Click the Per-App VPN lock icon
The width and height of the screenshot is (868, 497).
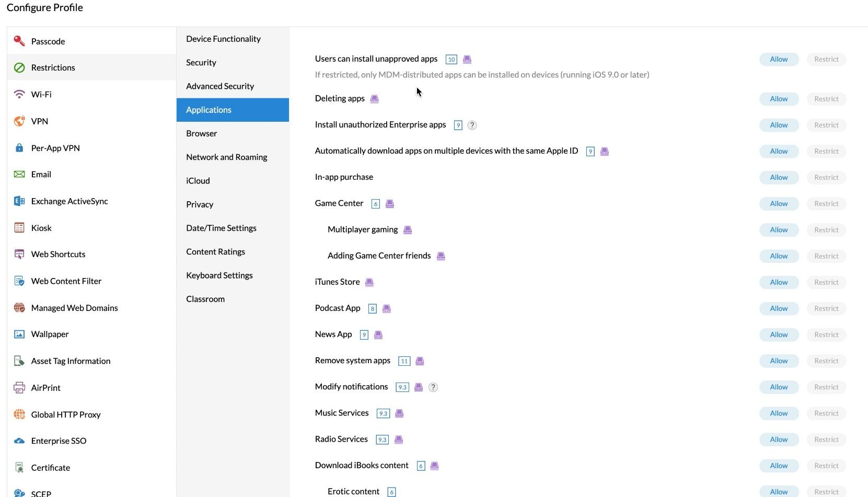[19, 148]
